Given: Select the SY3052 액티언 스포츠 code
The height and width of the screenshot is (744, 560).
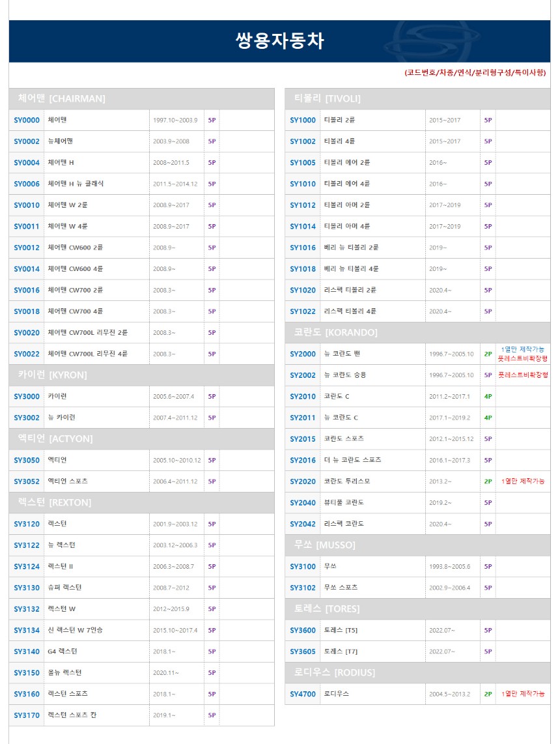Looking at the screenshot, I should (x=27, y=481).
